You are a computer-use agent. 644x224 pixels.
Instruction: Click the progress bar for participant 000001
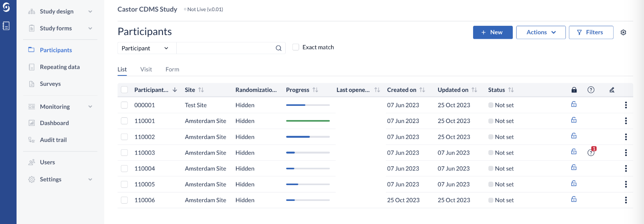point(308,105)
